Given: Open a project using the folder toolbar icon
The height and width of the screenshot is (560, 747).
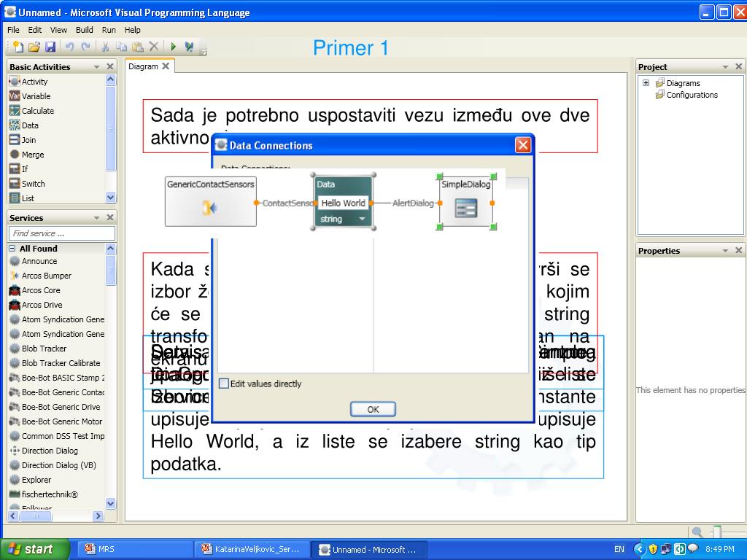Looking at the screenshot, I should pos(34,47).
